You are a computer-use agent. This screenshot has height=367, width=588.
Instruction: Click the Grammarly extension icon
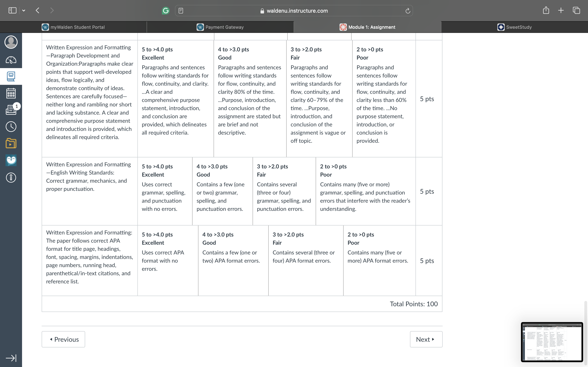point(165,11)
